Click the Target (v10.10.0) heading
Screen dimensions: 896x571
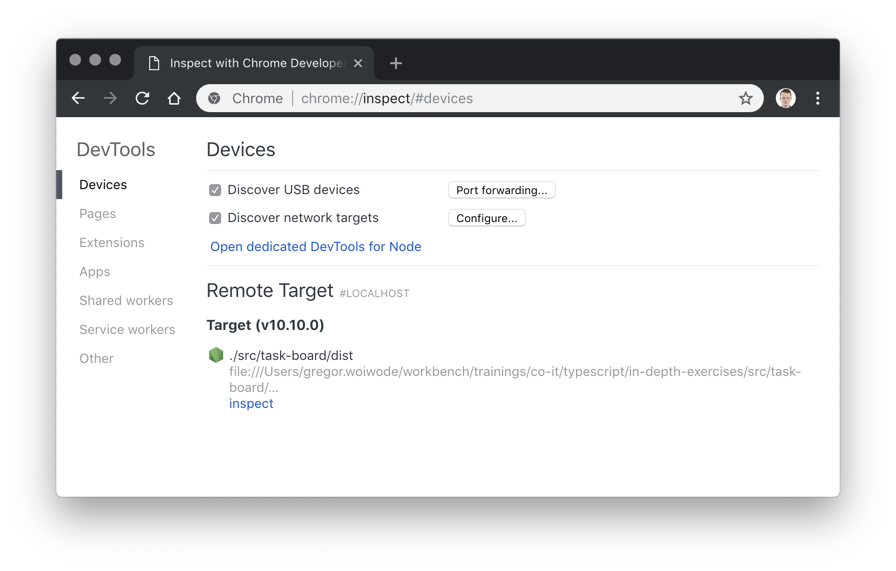point(265,325)
